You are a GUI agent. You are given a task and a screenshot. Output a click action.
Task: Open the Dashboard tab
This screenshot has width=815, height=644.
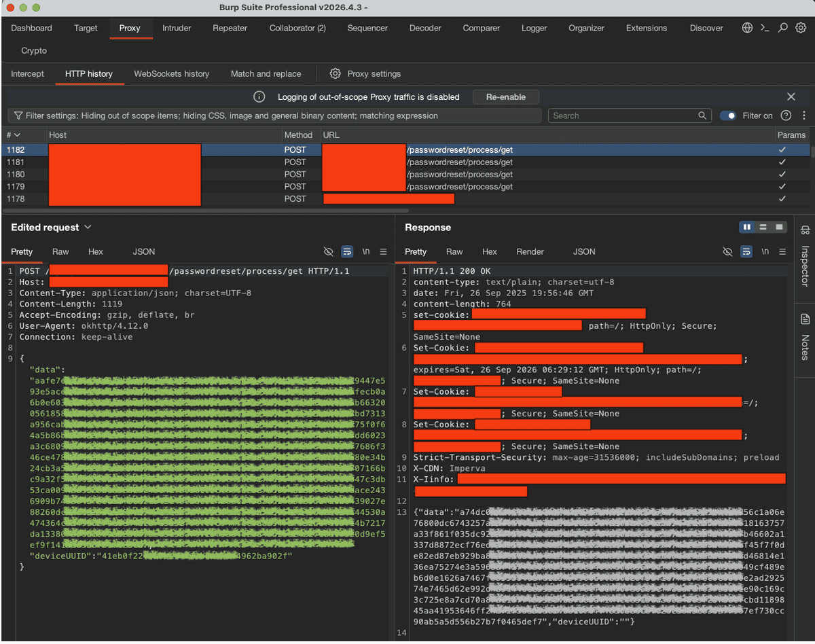click(31, 28)
